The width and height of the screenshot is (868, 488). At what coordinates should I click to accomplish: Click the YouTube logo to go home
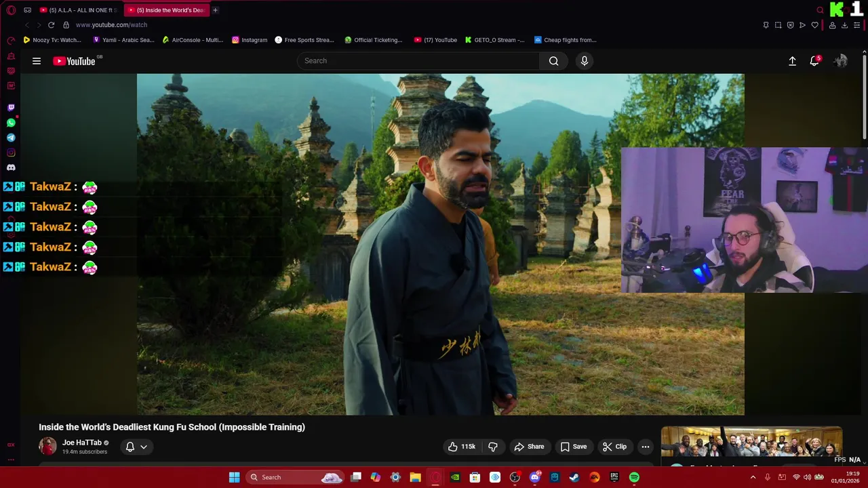click(x=75, y=61)
